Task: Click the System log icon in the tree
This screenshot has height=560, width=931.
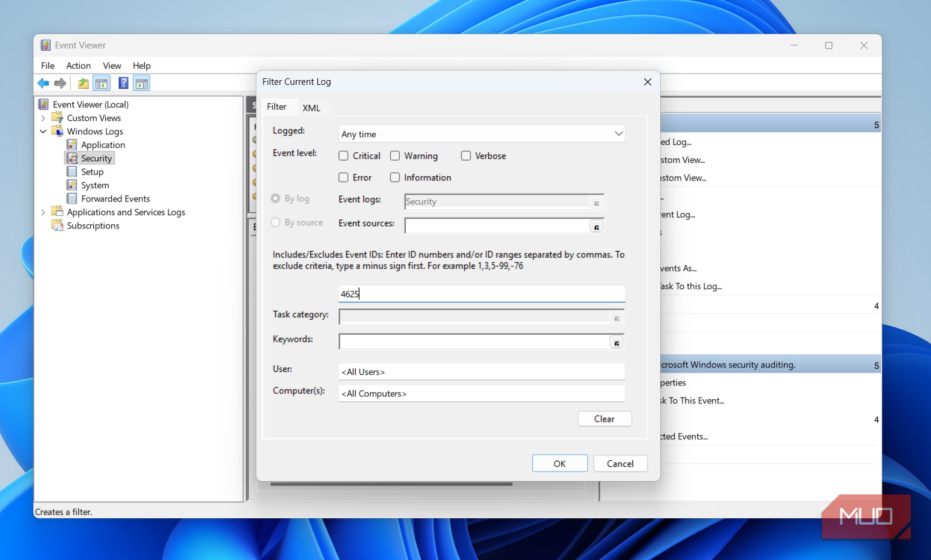Action: (x=72, y=185)
